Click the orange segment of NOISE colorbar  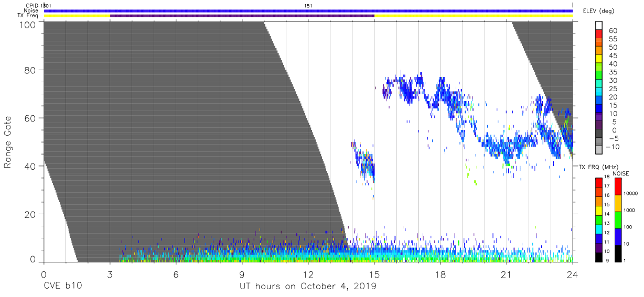coord(617,203)
